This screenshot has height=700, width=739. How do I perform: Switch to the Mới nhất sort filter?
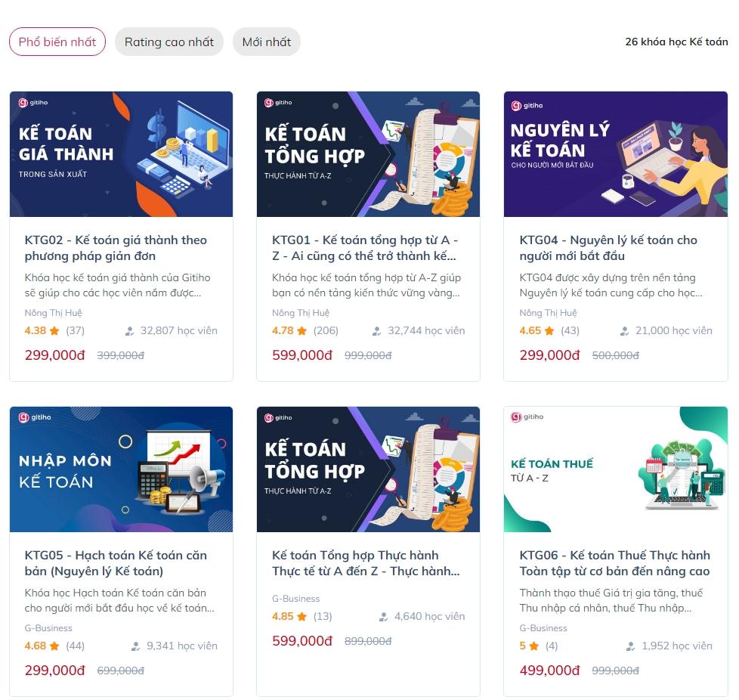(267, 42)
